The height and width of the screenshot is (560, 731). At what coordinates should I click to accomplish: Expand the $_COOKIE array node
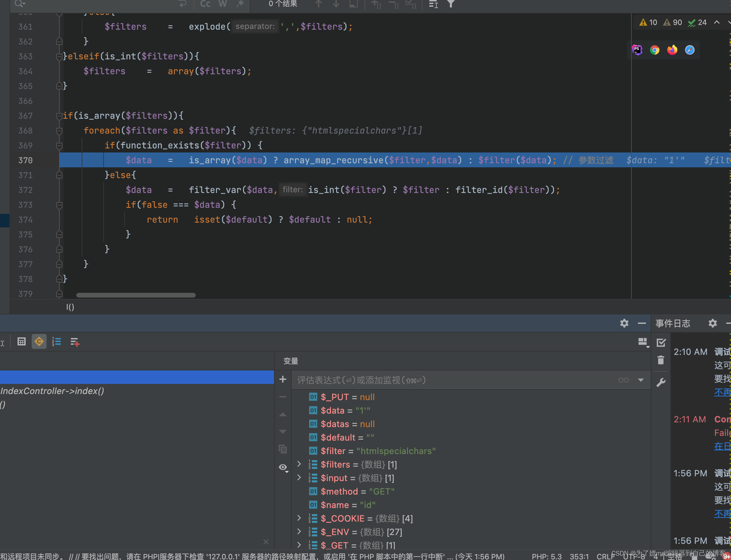coord(299,518)
